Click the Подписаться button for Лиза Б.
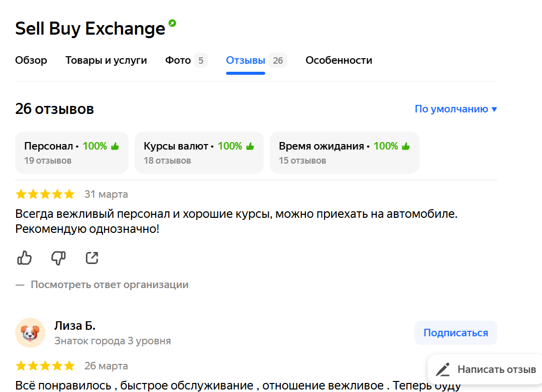Screen dimensions: 542x392 456,333
